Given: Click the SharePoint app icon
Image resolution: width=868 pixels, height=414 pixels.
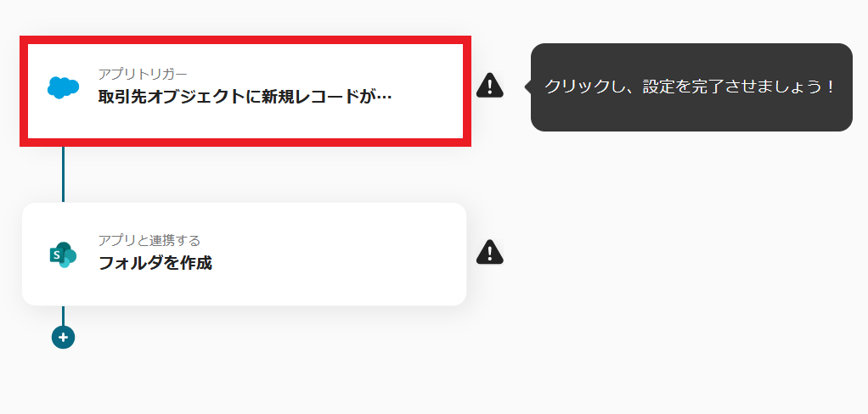Looking at the screenshot, I should [x=63, y=255].
